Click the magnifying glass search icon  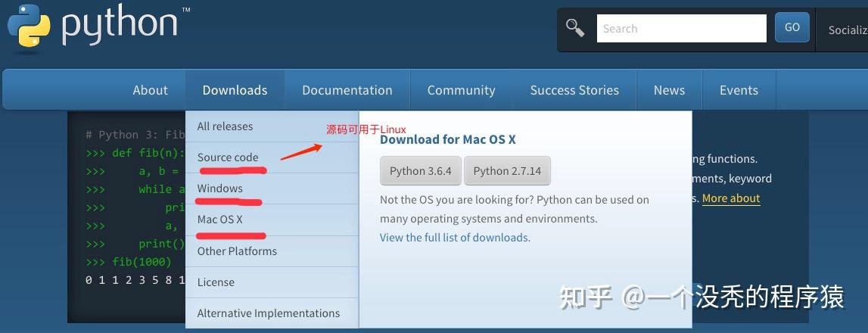click(x=575, y=28)
